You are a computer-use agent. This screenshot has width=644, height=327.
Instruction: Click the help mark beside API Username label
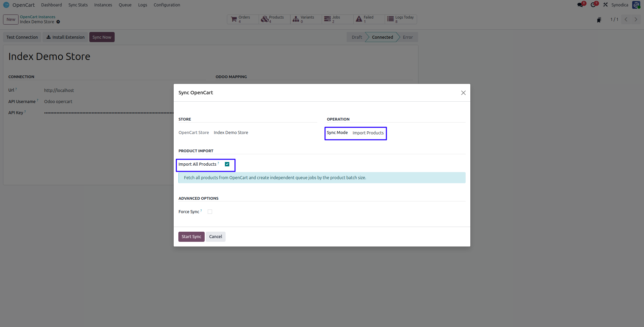pyautogui.click(x=37, y=100)
